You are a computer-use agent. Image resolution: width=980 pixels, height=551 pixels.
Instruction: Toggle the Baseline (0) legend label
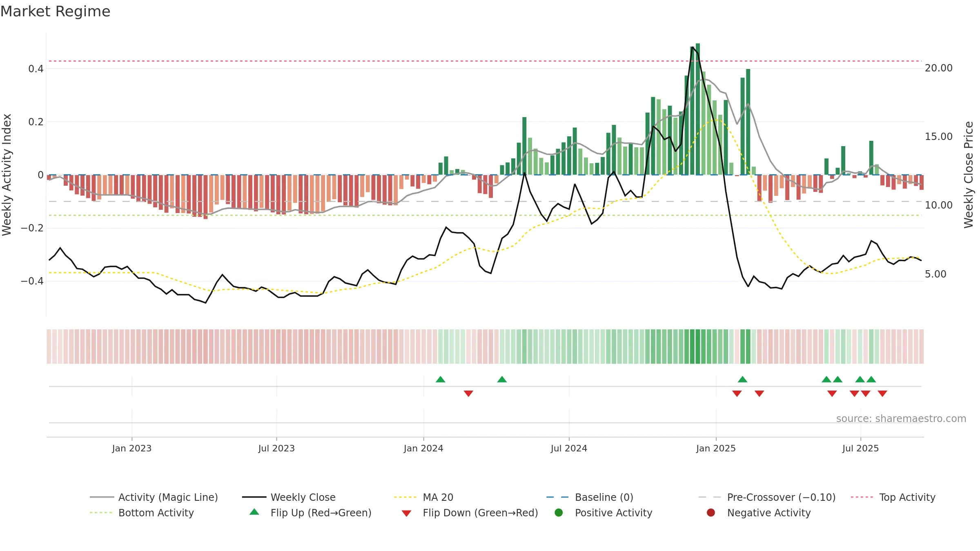(604, 497)
